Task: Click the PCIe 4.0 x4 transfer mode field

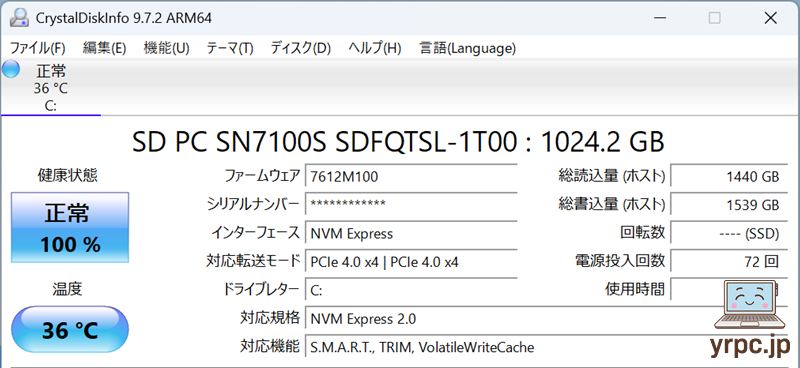Action: (411, 262)
